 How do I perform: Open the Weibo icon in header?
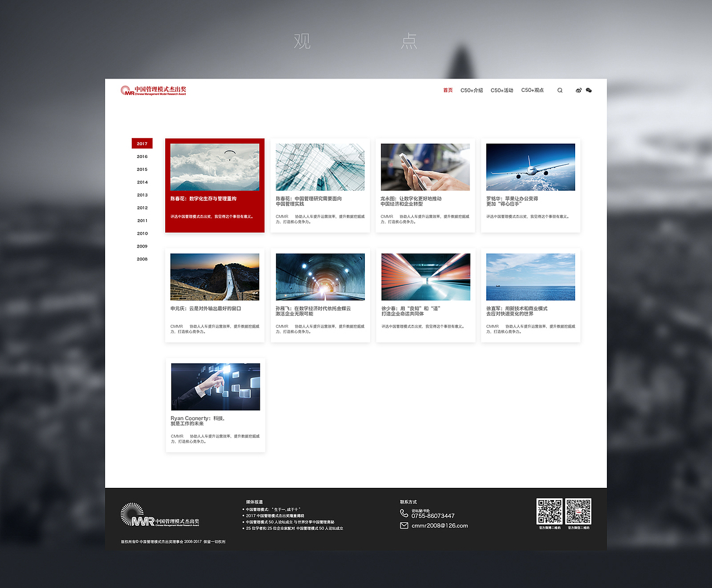[x=578, y=90]
